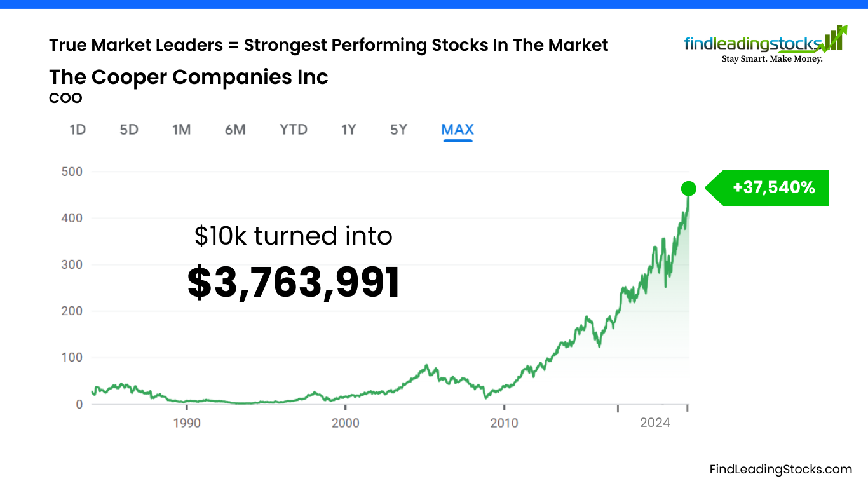868x488 pixels.
Task: Click the $3,763,991 amount text
Action: click(x=294, y=283)
